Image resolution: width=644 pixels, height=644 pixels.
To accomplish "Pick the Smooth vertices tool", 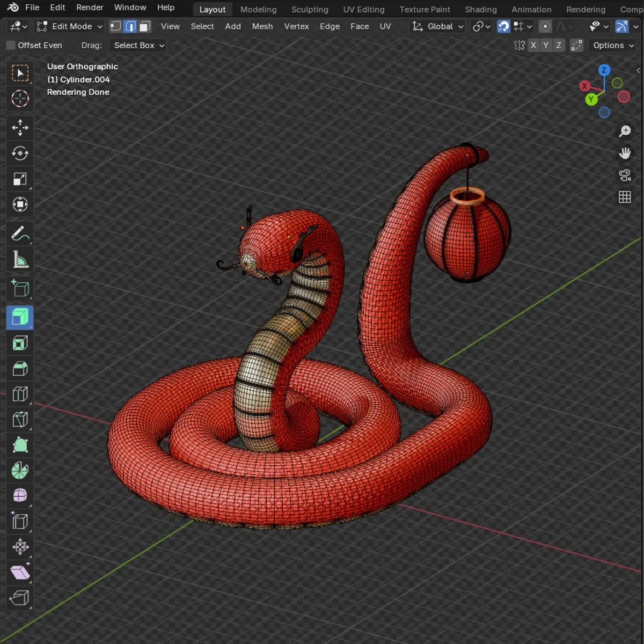I will [x=20, y=495].
